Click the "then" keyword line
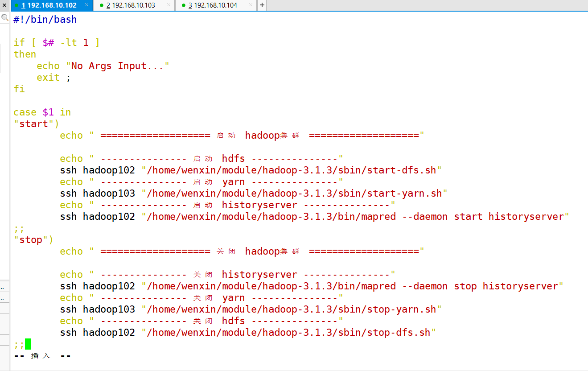 [x=25, y=54]
